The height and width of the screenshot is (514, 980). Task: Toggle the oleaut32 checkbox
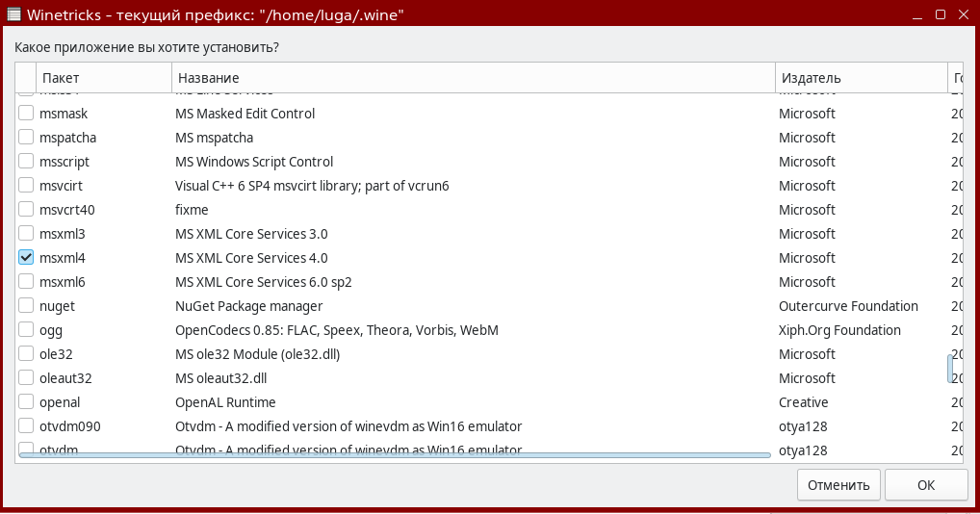tap(26, 378)
